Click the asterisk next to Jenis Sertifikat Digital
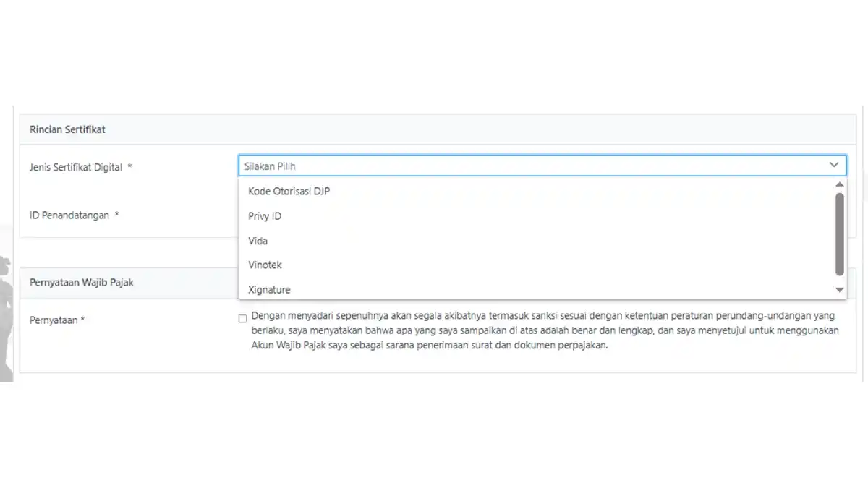868x488 pixels. tap(129, 167)
